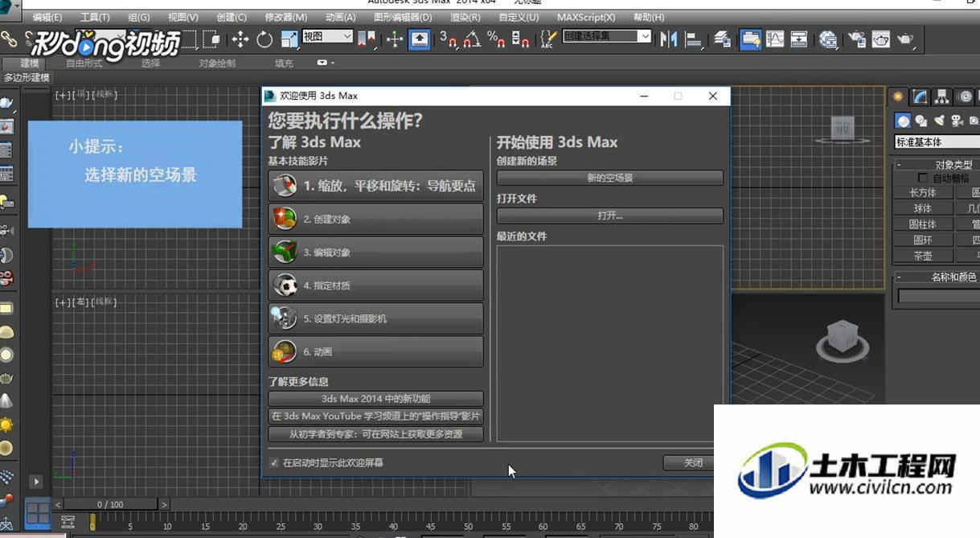Open the What's New in 3ds Max 2014 link
This screenshot has width=980, height=538.
[x=375, y=399]
